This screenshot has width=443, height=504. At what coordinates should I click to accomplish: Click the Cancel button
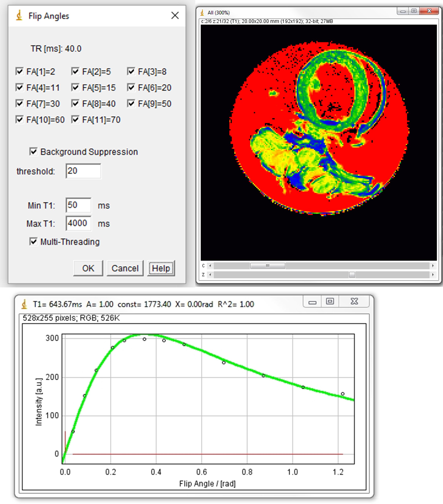pos(125,268)
